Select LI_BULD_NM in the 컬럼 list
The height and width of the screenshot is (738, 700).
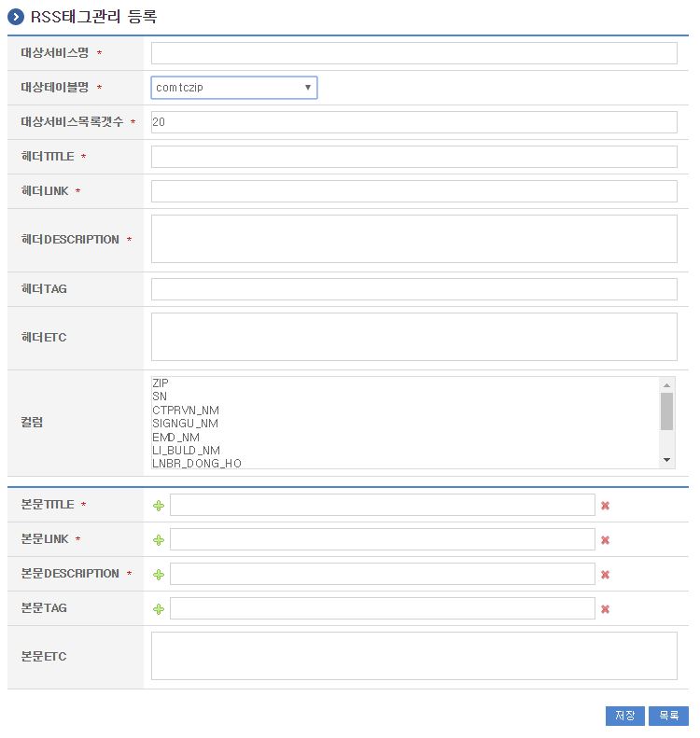pos(186,451)
